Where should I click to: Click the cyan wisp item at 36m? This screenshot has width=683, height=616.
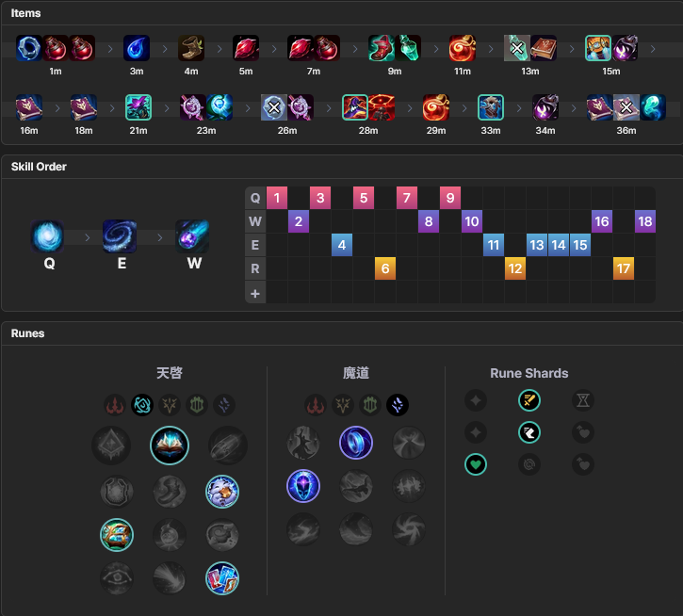pyautogui.click(x=653, y=107)
